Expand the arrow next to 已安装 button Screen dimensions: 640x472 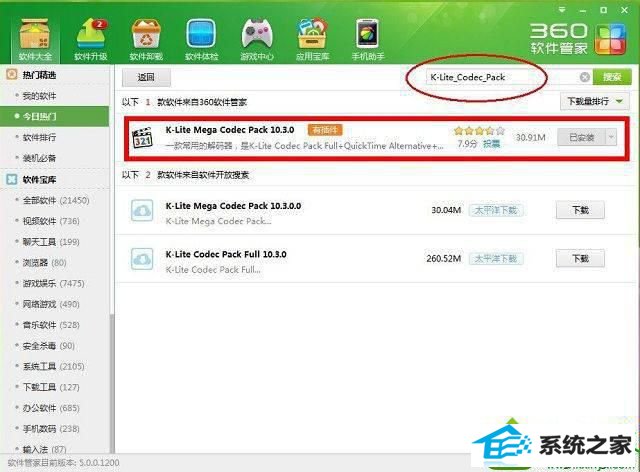[x=611, y=137]
